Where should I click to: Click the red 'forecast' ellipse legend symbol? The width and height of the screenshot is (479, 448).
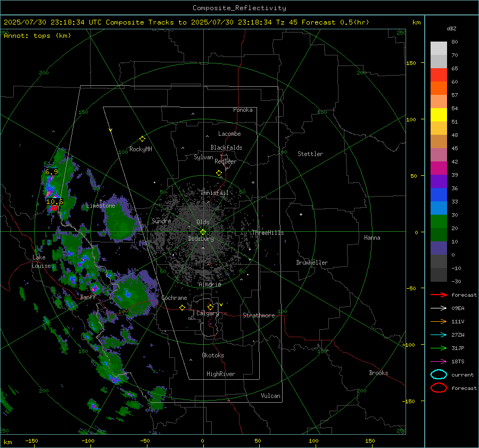[x=439, y=388]
